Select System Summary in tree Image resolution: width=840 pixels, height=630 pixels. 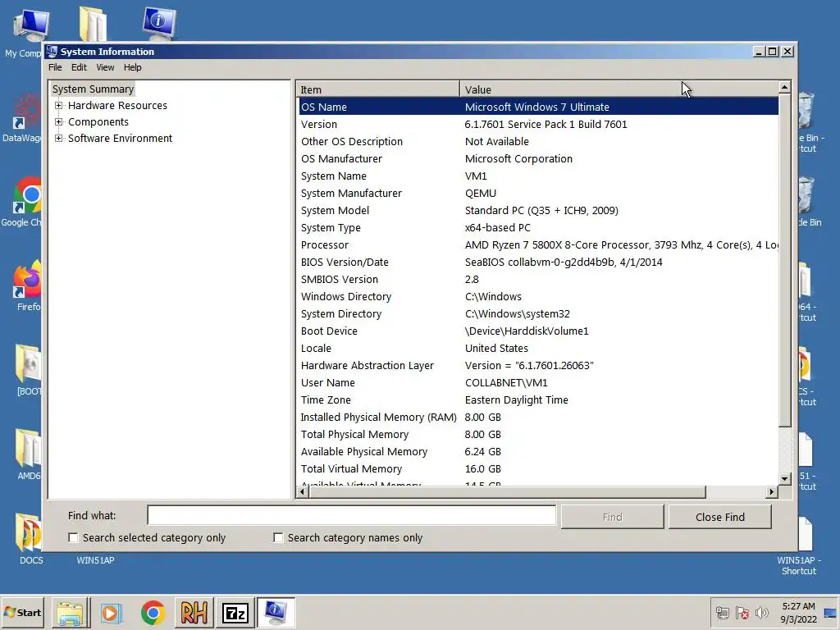point(93,89)
